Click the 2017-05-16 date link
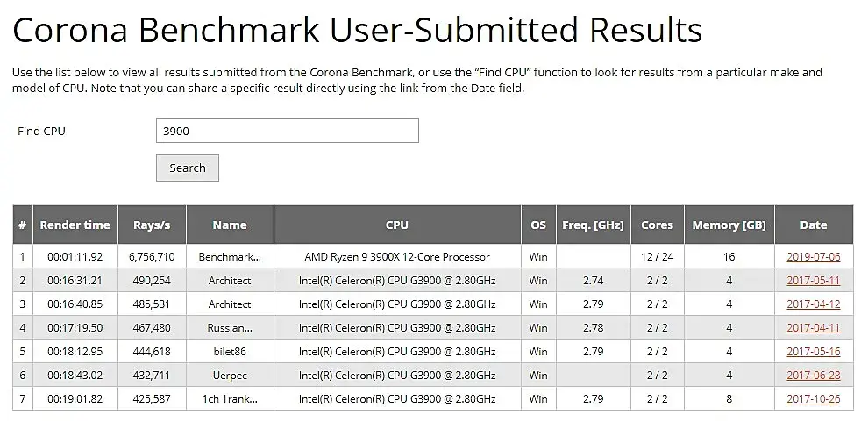This screenshot has width=868, height=422. click(813, 352)
